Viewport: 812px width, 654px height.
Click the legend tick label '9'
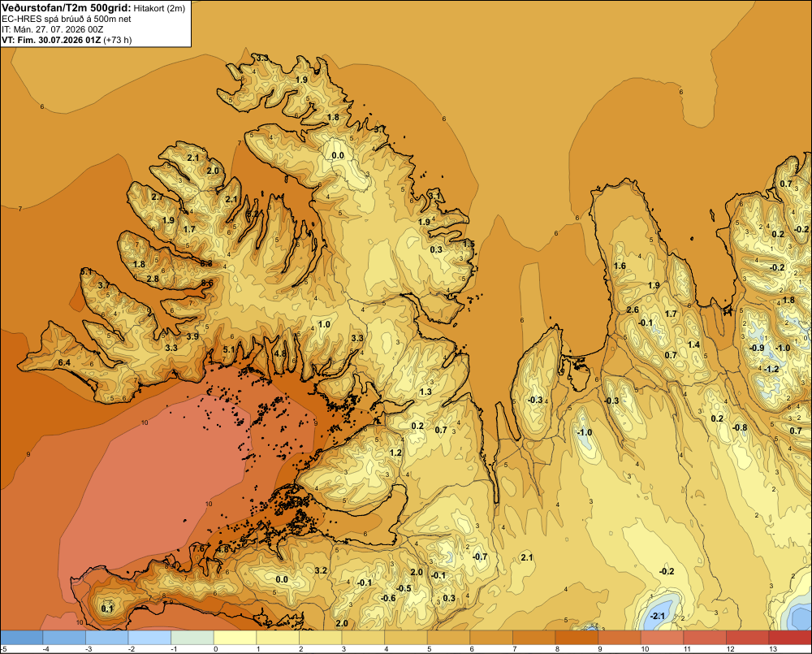(x=600, y=649)
